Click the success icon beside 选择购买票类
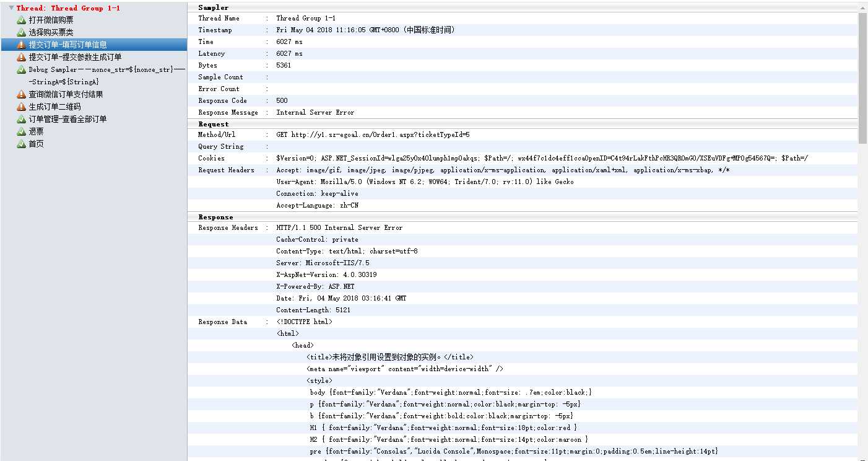 pos(22,32)
